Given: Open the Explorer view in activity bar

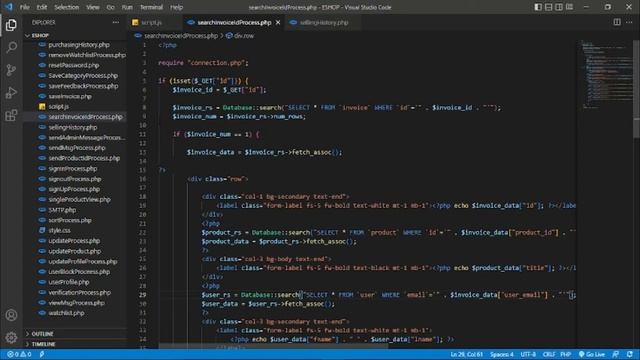Looking at the screenshot, I should [x=11, y=25].
